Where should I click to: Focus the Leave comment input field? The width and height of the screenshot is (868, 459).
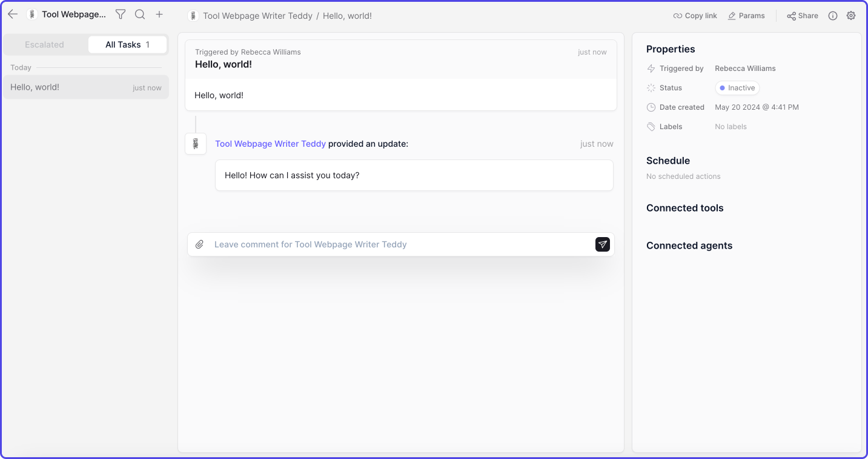point(401,244)
